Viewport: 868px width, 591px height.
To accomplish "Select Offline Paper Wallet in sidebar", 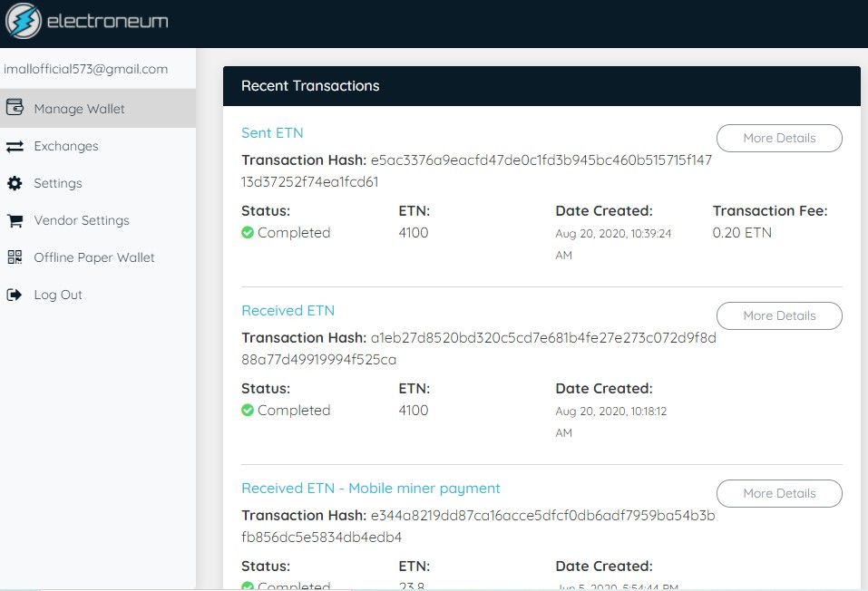I will point(97,257).
